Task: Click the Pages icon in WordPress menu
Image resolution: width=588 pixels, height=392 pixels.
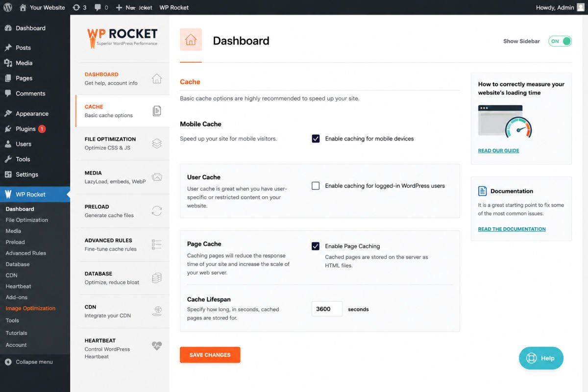Action: 8,78
